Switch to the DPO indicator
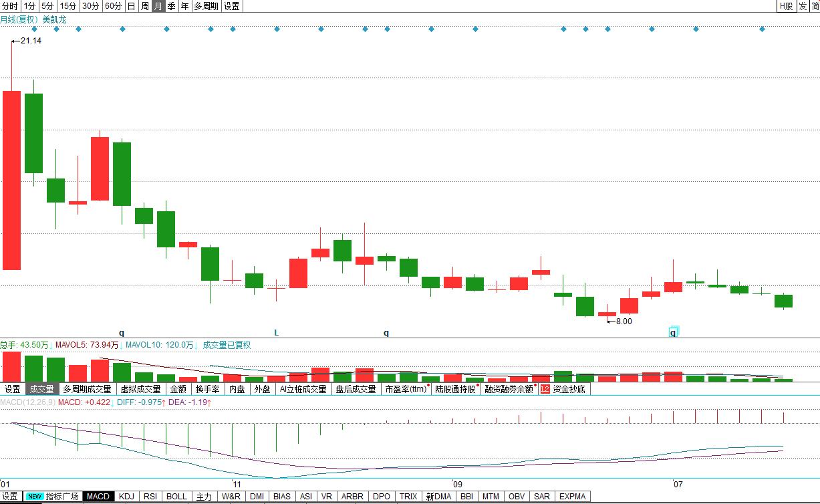The image size is (820, 504). point(382,497)
